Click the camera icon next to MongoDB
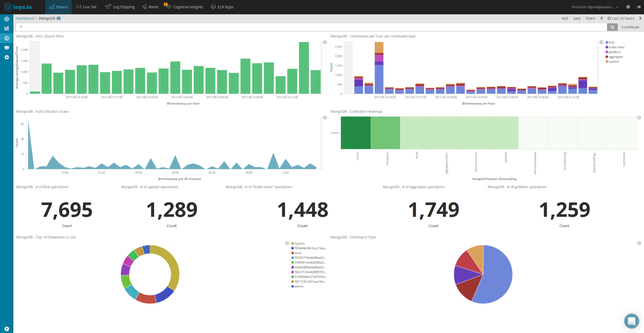 pyautogui.click(x=59, y=18)
